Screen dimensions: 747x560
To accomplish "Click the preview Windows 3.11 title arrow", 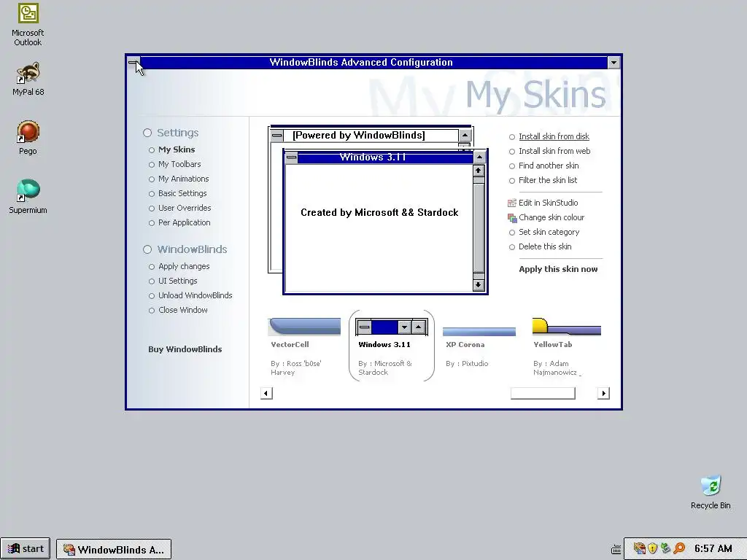I will click(479, 157).
